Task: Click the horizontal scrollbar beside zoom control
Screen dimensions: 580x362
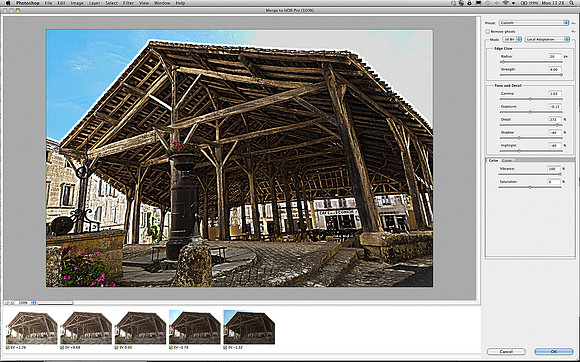Action: pyautogui.click(x=55, y=303)
